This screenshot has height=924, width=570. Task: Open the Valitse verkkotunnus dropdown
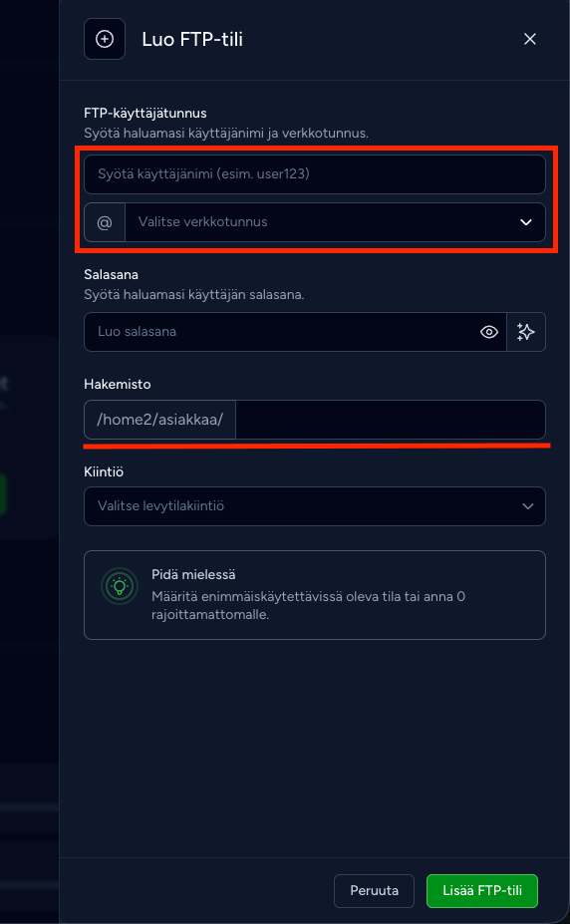pyautogui.click(x=335, y=222)
